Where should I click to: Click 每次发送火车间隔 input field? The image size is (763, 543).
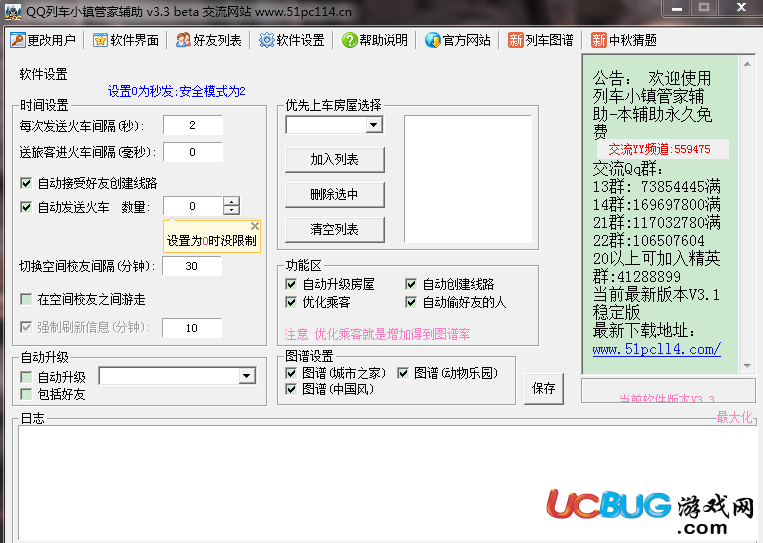(193, 125)
